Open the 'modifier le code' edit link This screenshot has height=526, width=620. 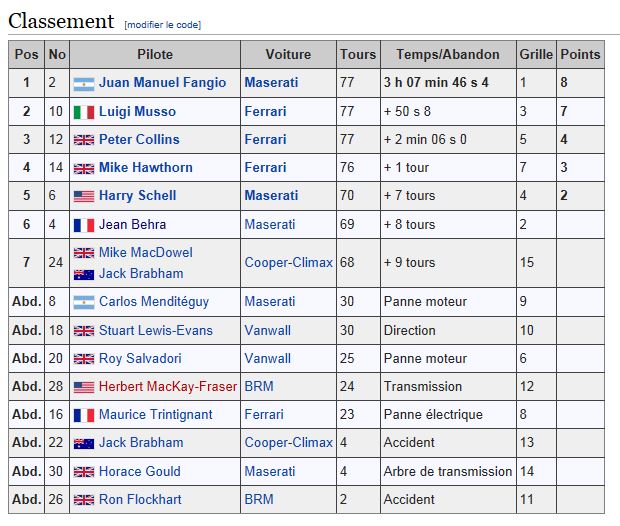(163, 25)
